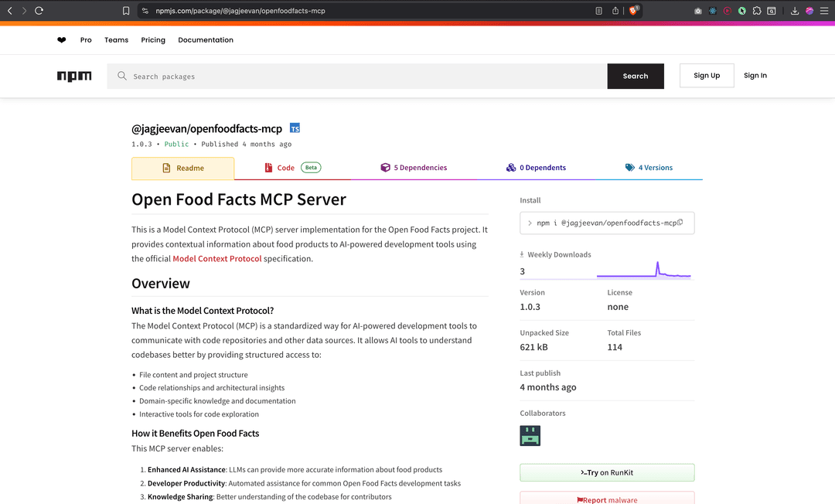Open the heart icon in the navbar
Image resolution: width=835 pixels, height=504 pixels.
[61, 39]
